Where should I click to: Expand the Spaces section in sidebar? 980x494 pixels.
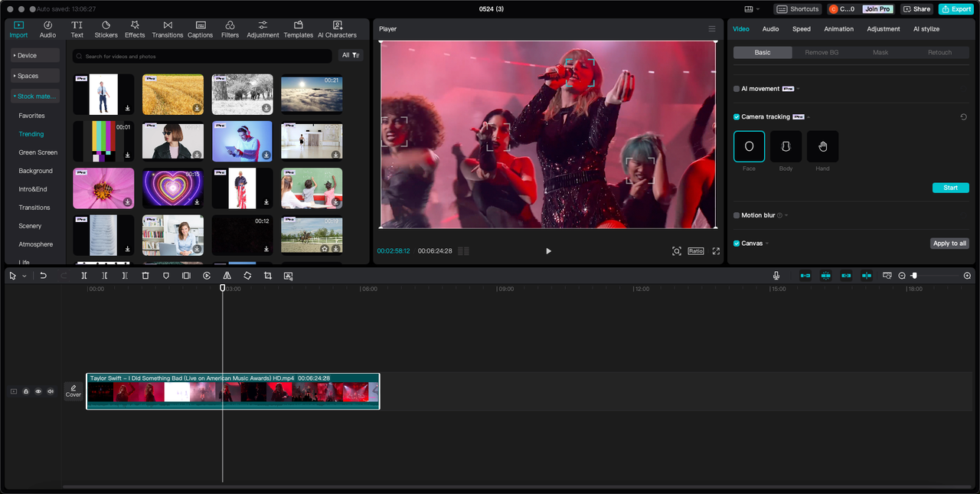pyautogui.click(x=35, y=76)
